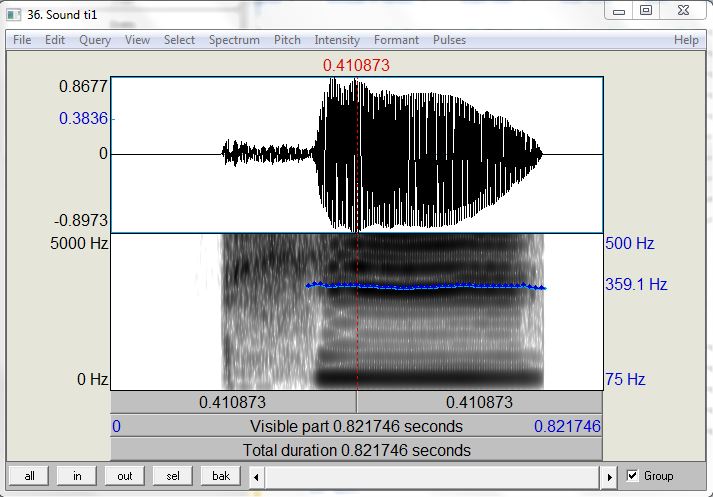Image resolution: width=713 pixels, height=497 pixels.
Task: Click the Praat window icon in title bar
Action: pos(14,15)
